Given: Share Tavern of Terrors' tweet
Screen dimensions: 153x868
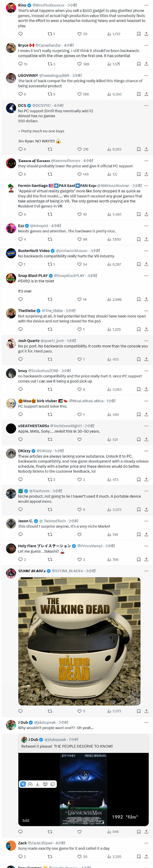Looking at the screenshot, I should [x=146, y=174].
